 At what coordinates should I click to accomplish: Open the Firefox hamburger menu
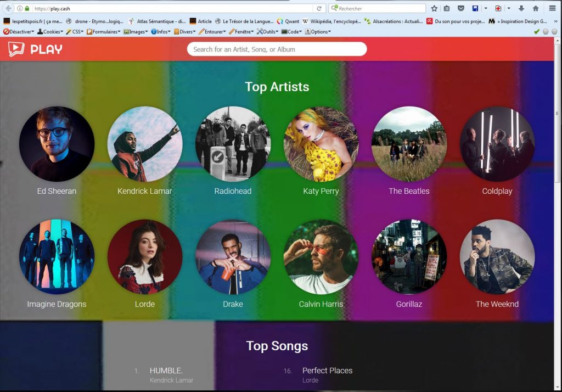553,9
